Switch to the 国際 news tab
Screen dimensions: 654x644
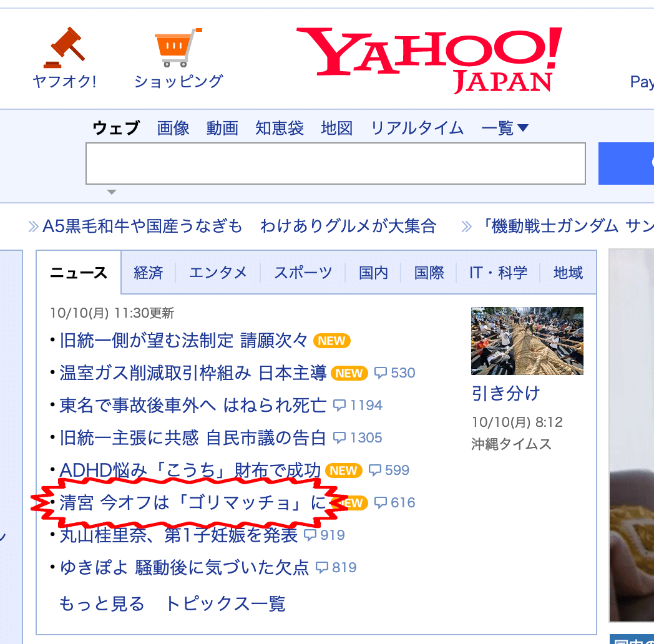429,272
